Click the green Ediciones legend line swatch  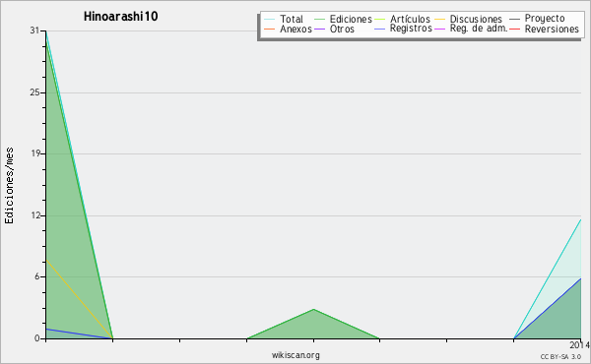click(319, 20)
